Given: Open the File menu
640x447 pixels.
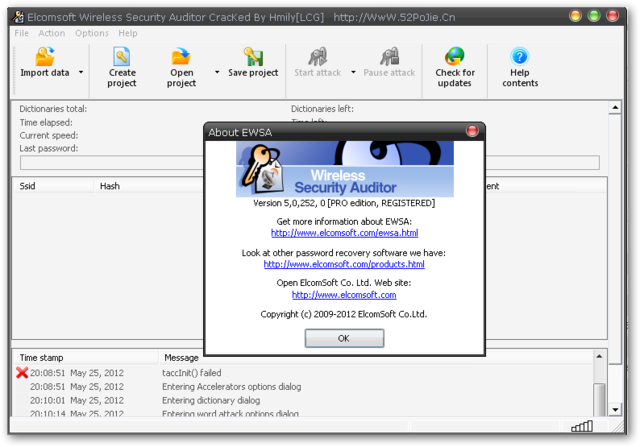Looking at the screenshot, I should click(x=21, y=33).
